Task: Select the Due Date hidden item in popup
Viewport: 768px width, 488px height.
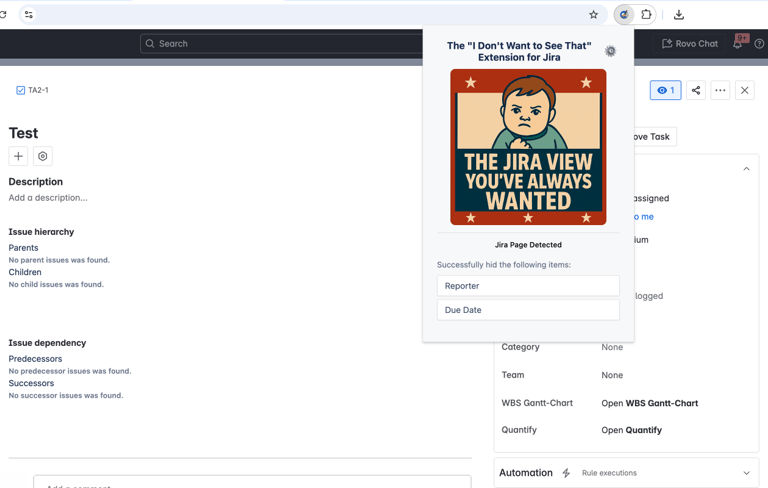Action: (528, 310)
